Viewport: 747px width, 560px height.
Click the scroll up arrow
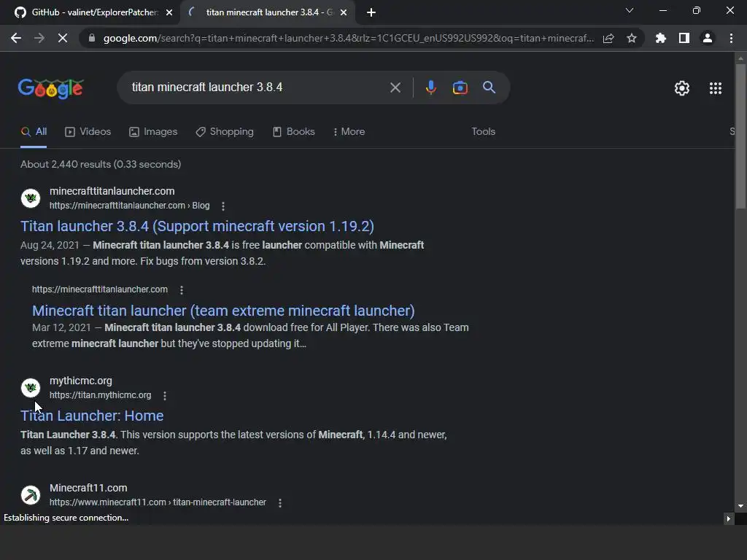tap(740, 58)
